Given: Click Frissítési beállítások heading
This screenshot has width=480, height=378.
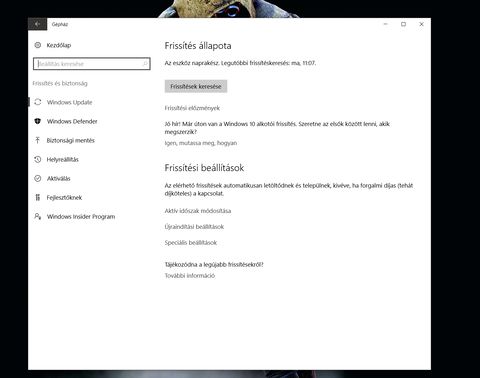Looking at the screenshot, I should [204, 168].
